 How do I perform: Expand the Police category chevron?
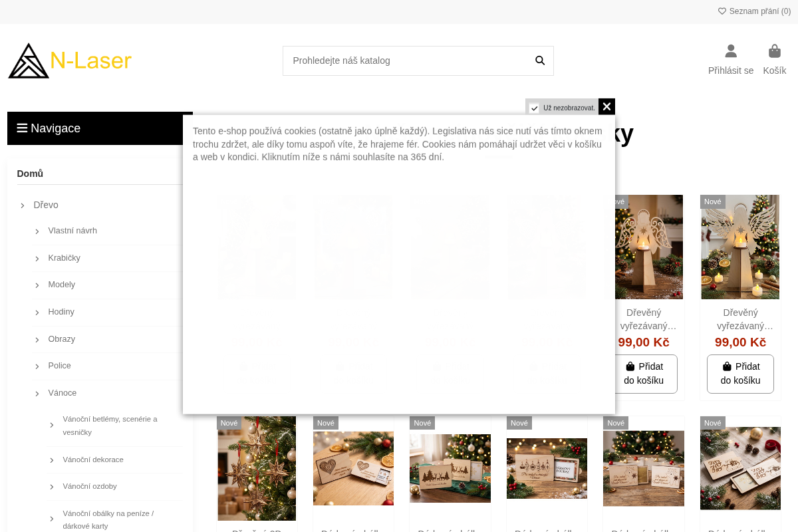coord(37,366)
